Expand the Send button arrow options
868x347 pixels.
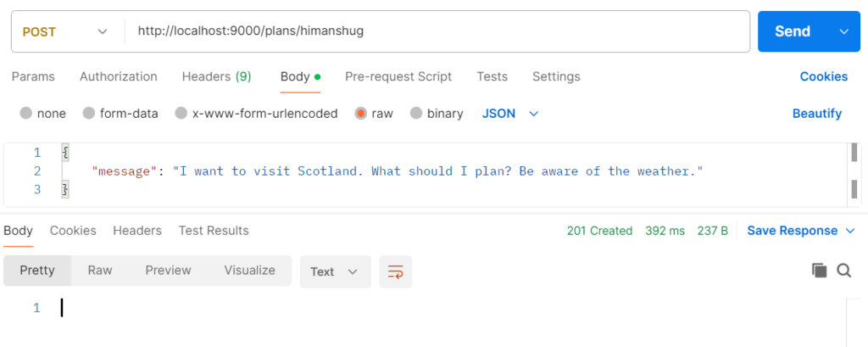coord(843,31)
